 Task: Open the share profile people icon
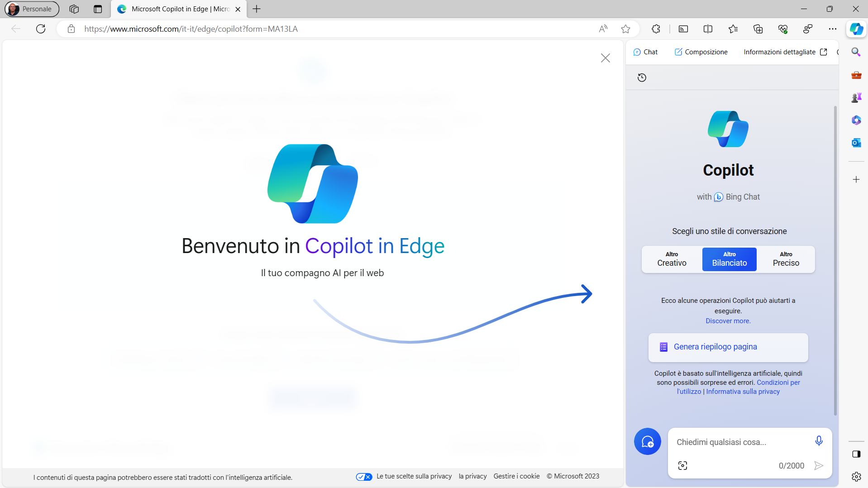click(808, 29)
